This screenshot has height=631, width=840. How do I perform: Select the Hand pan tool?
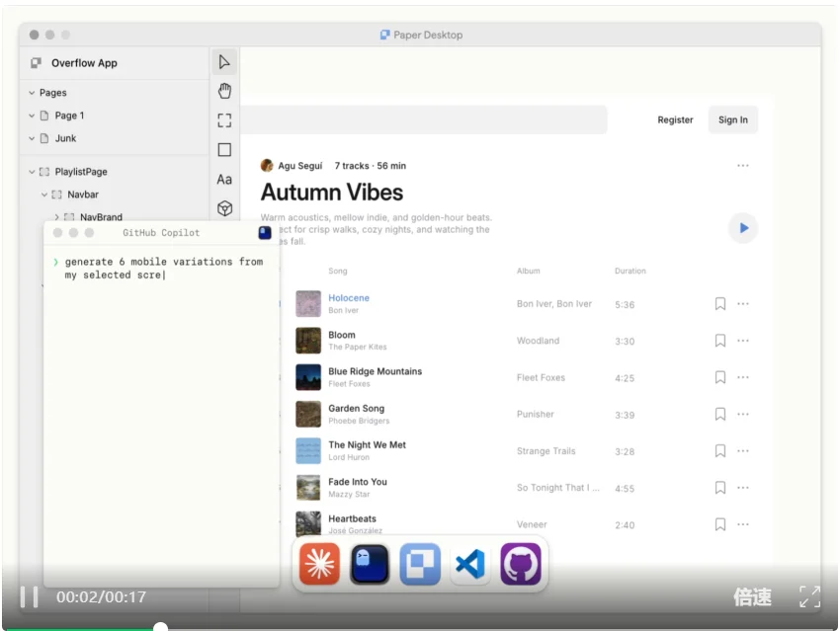224,91
